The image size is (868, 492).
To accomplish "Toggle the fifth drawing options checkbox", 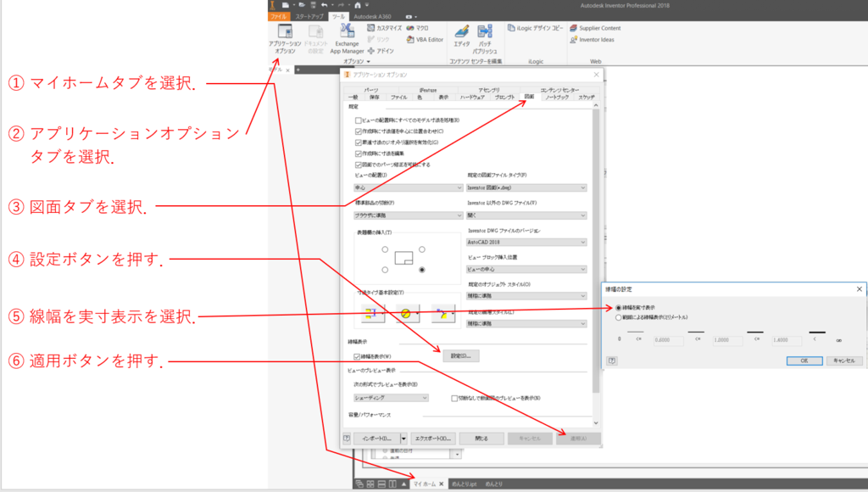I will coord(359,165).
